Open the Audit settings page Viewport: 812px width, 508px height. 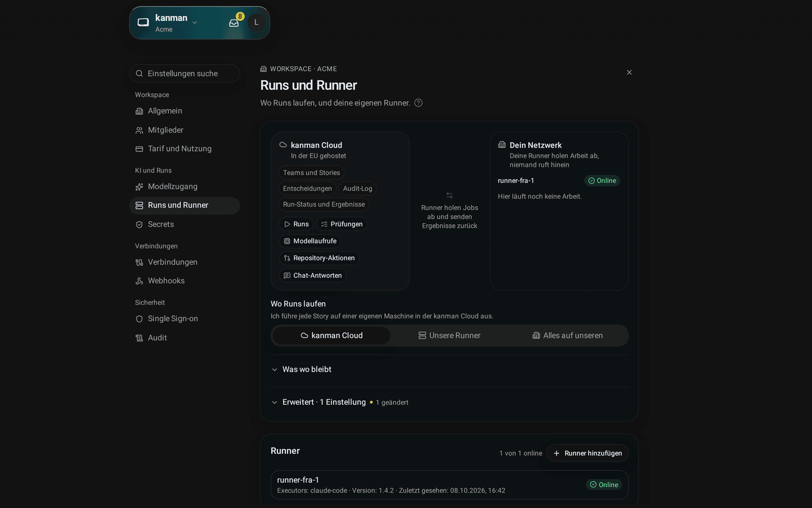pyautogui.click(x=184, y=338)
